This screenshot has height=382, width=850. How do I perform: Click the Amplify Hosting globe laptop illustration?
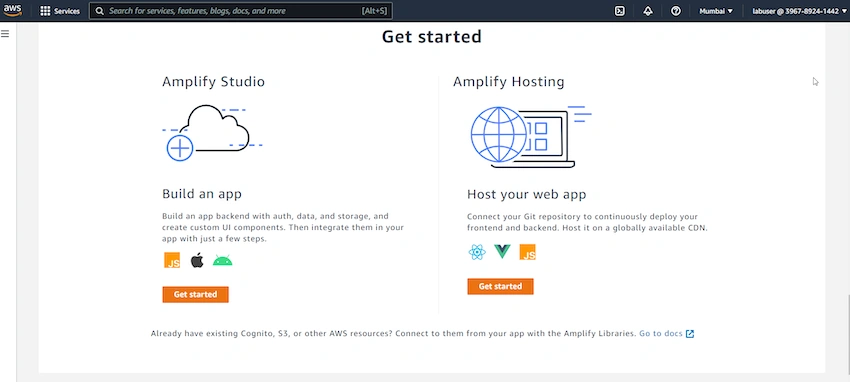click(530, 137)
